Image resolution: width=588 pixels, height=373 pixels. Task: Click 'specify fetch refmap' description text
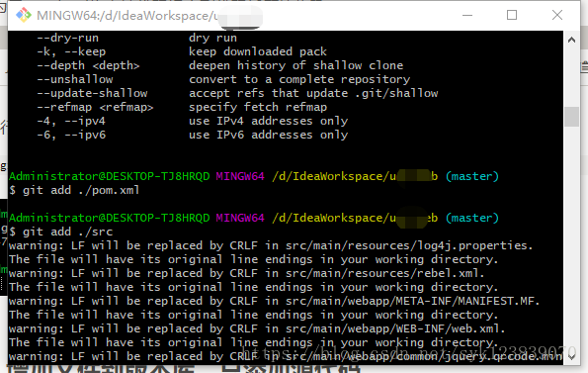click(x=258, y=107)
